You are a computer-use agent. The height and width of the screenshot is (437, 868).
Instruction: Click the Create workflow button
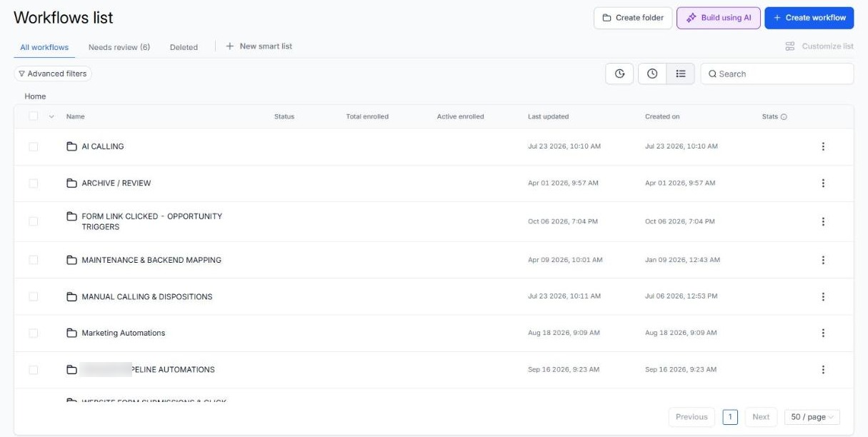809,18
